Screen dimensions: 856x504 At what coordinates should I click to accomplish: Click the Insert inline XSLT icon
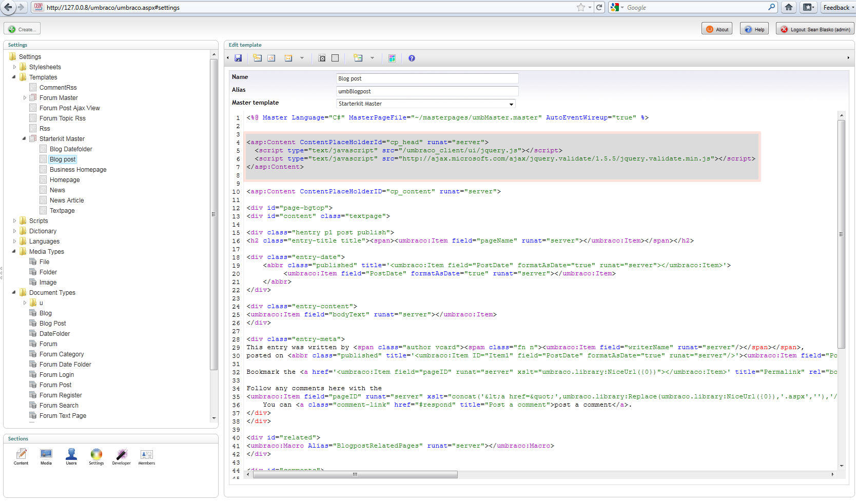[x=358, y=58]
